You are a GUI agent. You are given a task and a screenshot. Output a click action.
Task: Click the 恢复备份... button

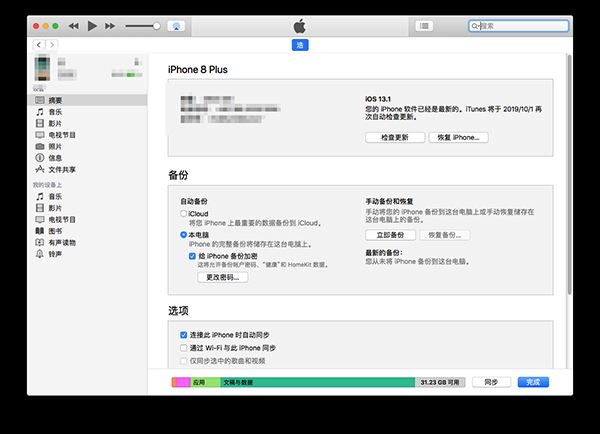(445, 235)
